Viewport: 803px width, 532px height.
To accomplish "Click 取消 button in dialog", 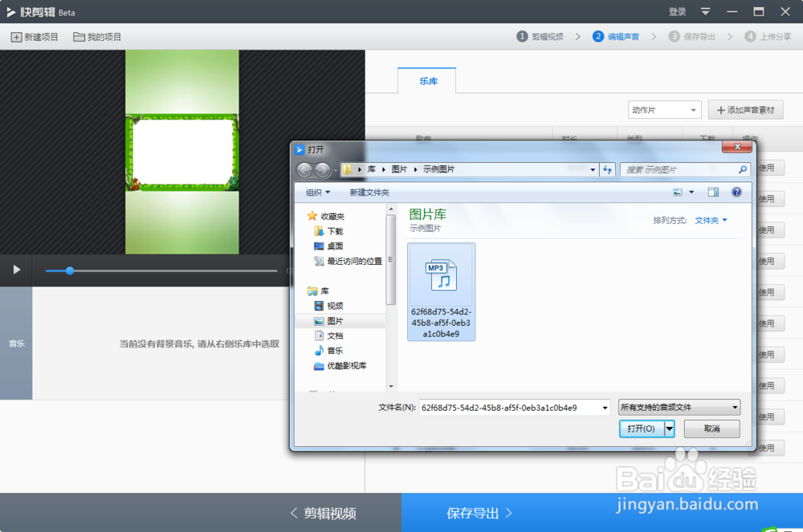I will tap(711, 428).
